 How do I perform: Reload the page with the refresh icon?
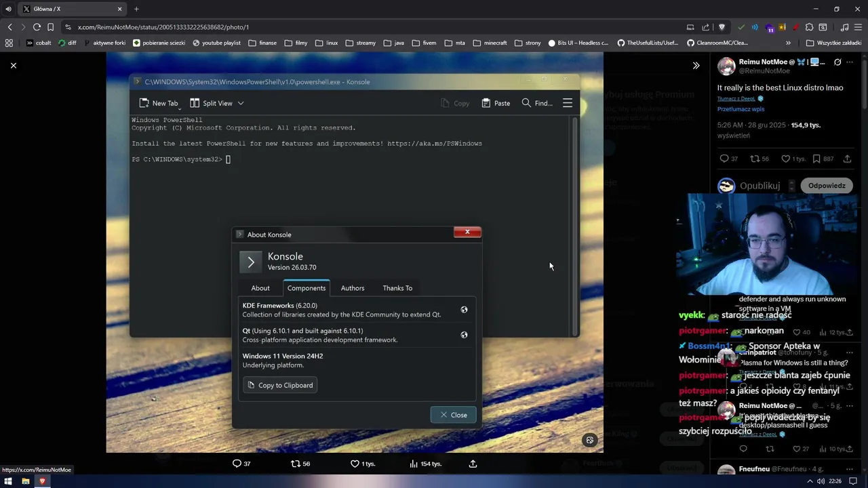pyautogui.click(x=37, y=27)
